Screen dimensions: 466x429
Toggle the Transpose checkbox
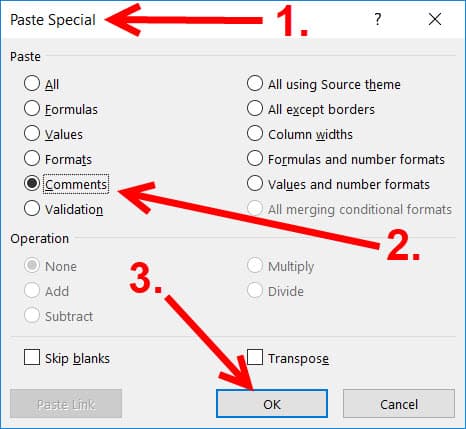point(255,357)
